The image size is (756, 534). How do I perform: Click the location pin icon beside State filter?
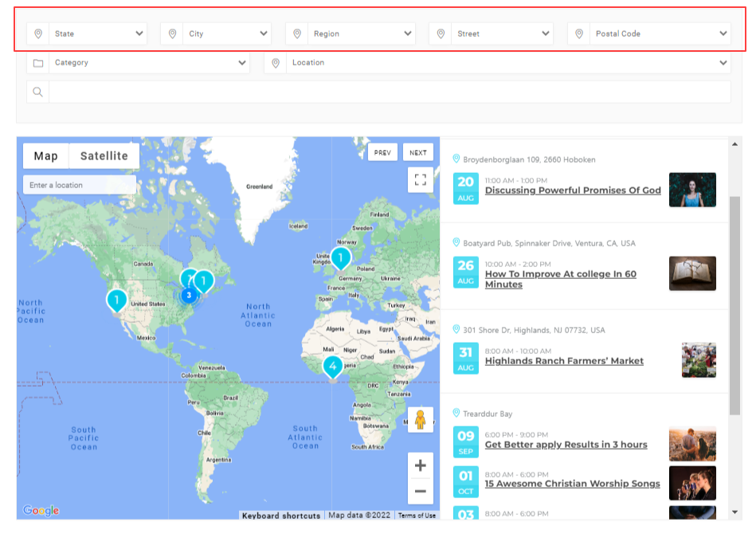coord(40,33)
